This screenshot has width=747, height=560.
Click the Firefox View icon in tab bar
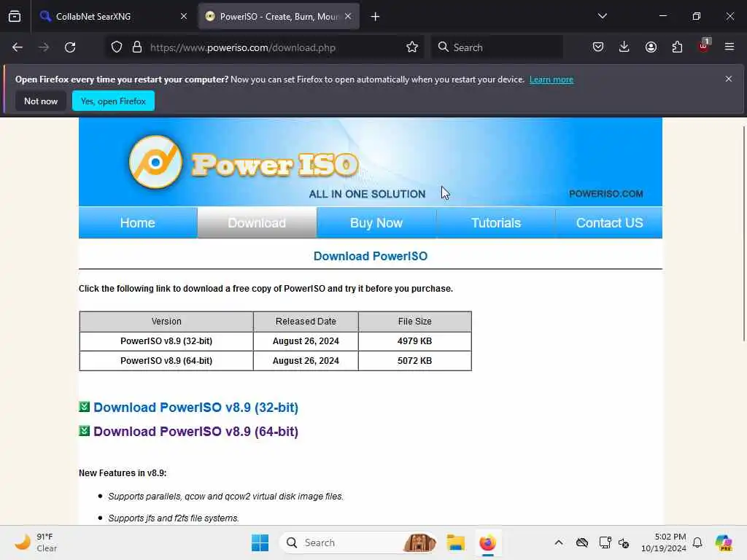15,17
